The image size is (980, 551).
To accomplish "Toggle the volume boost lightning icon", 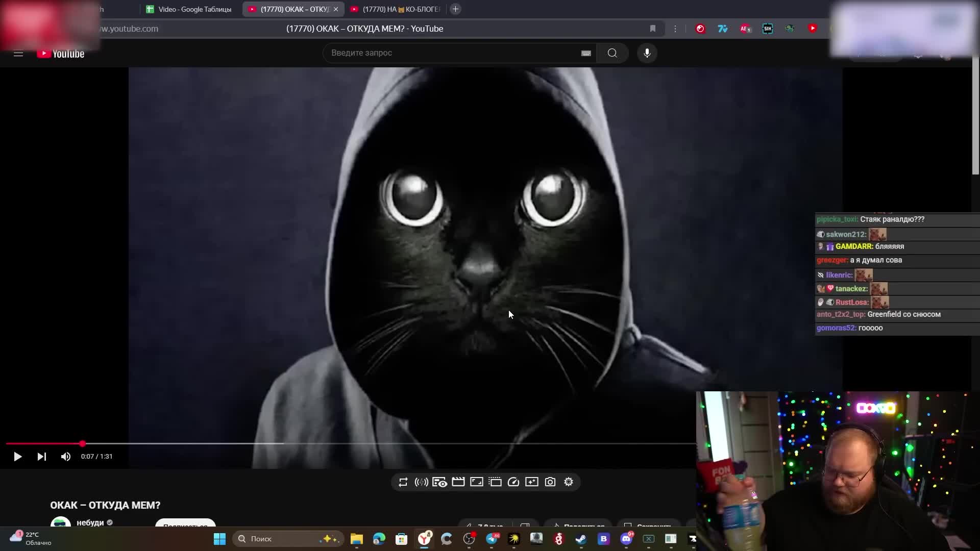I will pyautogui.click(x=421, y=482).
